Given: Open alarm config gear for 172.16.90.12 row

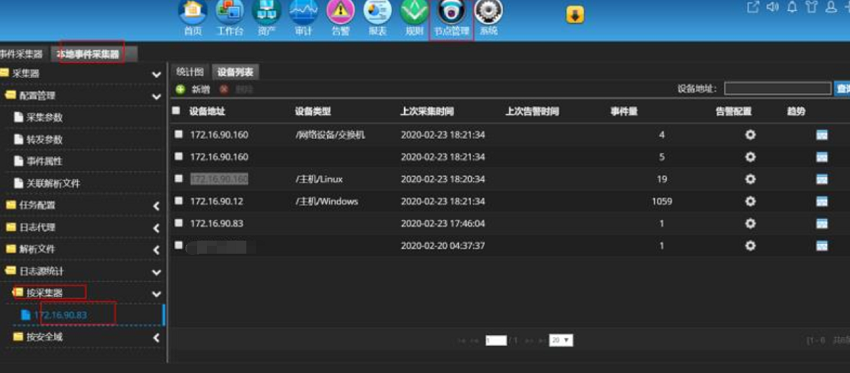Looking at the screenshot, I should pyautogui.click(x=750, y=201).
